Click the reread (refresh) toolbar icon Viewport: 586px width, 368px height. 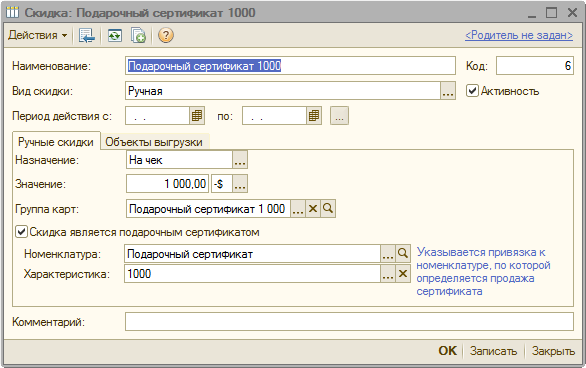(x=115, y=35)
